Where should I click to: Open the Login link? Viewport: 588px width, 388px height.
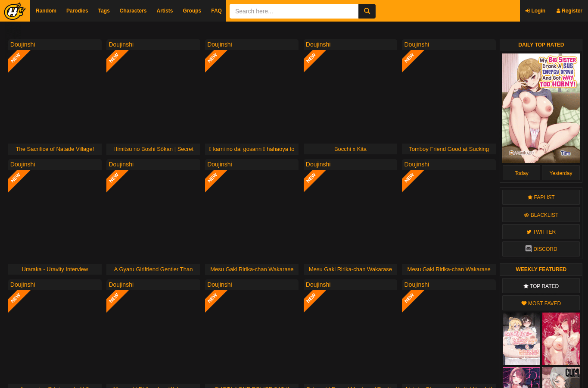(x=535, y=11)
